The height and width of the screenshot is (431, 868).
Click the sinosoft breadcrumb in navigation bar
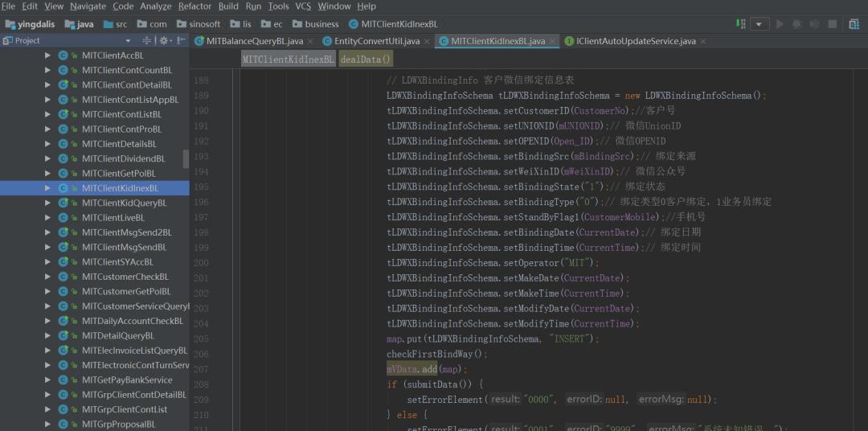[x=204, y=24]
